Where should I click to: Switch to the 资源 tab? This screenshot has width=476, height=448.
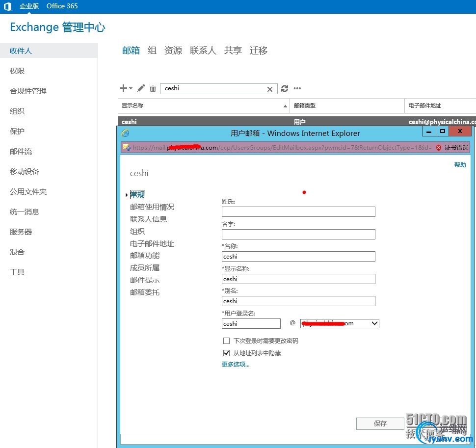[173, 51]
